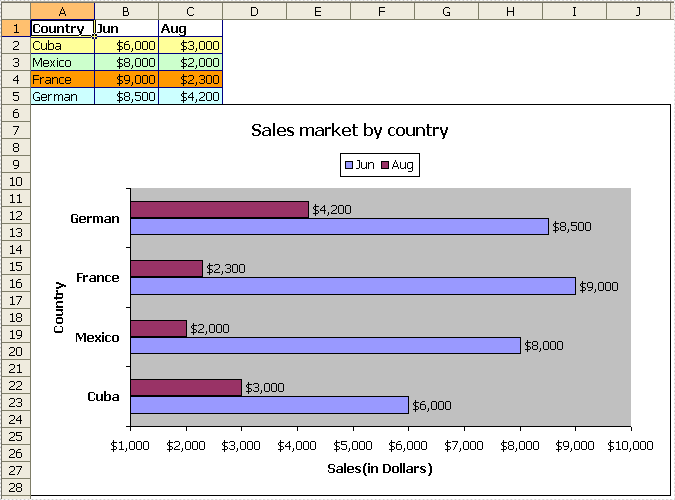
Task: Click the Jun legend color swatch
Action: (x=349, y=165)
